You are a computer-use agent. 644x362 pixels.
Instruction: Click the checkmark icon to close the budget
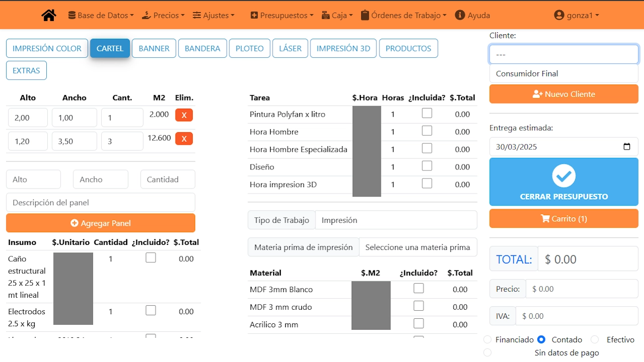click(563, 175)
